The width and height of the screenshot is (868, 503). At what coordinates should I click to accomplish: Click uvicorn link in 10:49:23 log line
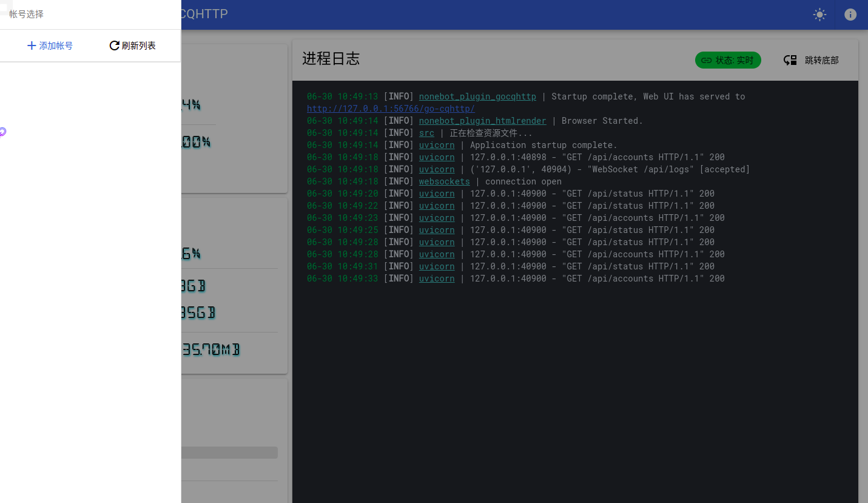(436, 218)
